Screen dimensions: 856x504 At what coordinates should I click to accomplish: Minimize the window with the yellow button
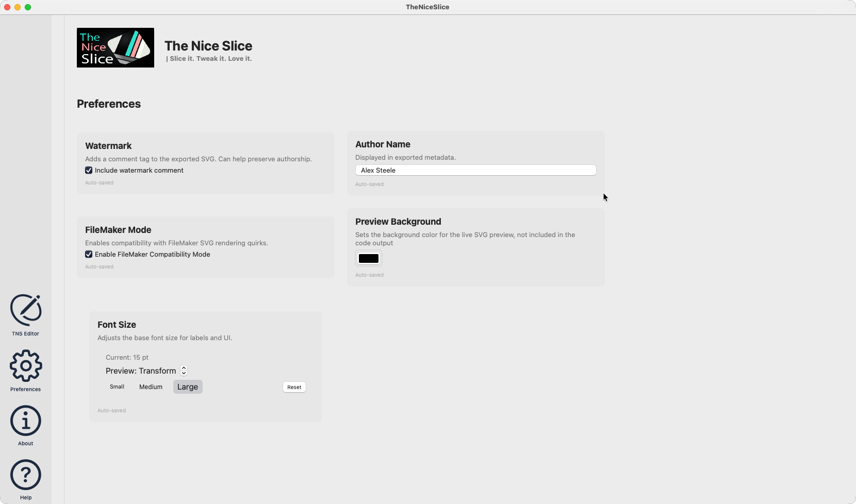(x=18, y=7)
